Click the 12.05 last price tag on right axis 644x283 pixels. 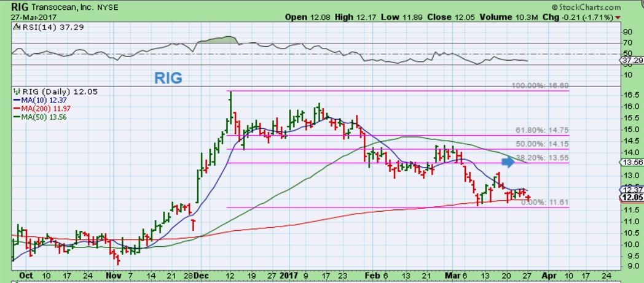[x=632, y=198]
